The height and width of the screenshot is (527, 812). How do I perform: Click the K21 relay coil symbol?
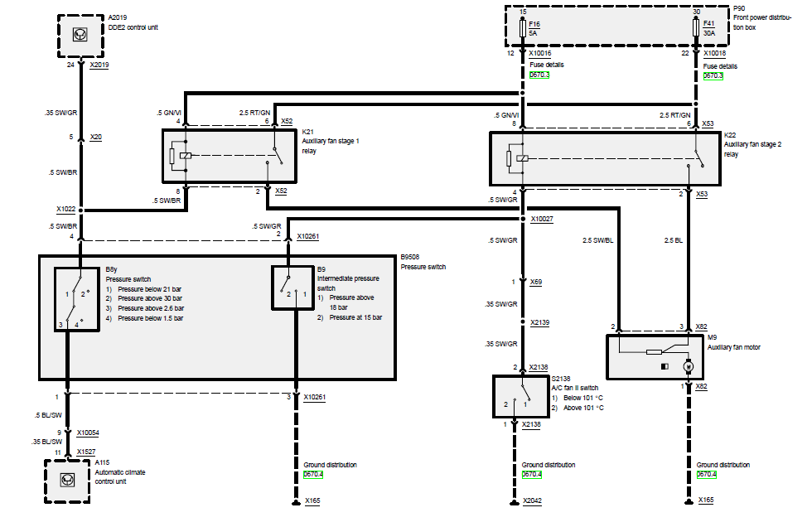pyautogui.click(x=186, y=155)
